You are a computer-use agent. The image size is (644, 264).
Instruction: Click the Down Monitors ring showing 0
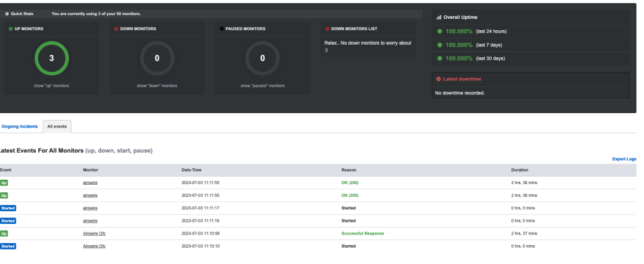(x=157, y=58)
